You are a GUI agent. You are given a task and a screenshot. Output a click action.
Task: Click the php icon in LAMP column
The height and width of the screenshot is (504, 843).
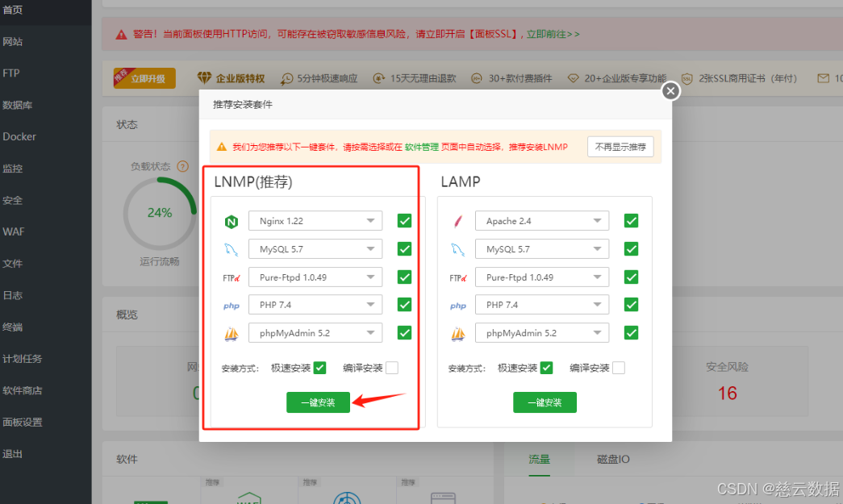[x=458, y=306]
